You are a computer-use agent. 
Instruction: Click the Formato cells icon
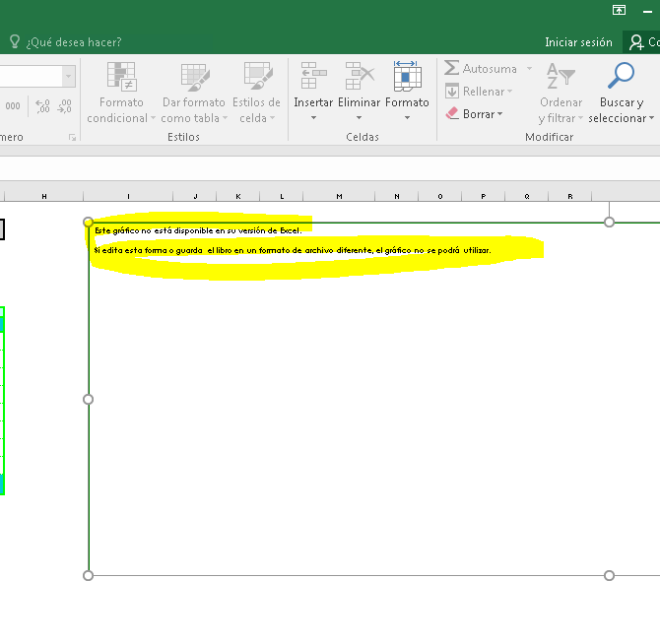407,76
